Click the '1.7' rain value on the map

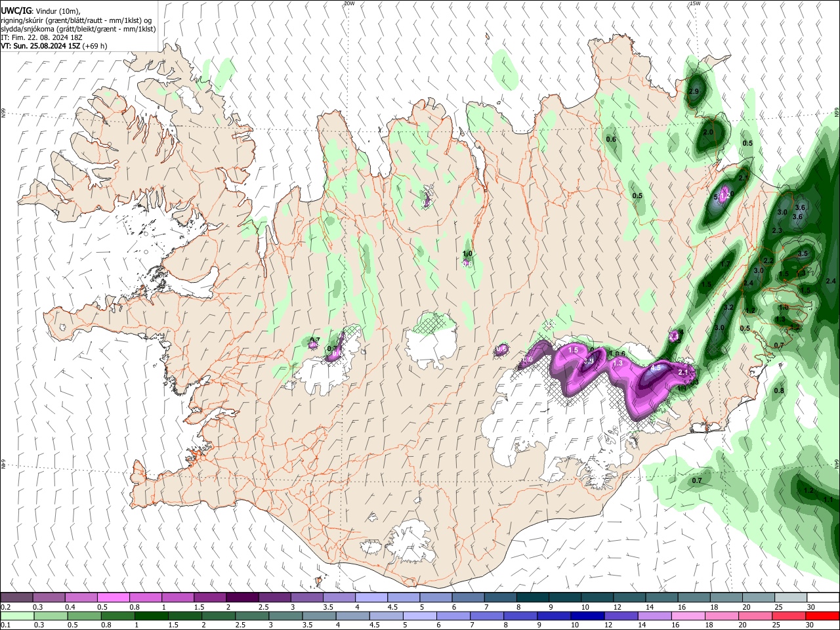click(x=725, y=264)
